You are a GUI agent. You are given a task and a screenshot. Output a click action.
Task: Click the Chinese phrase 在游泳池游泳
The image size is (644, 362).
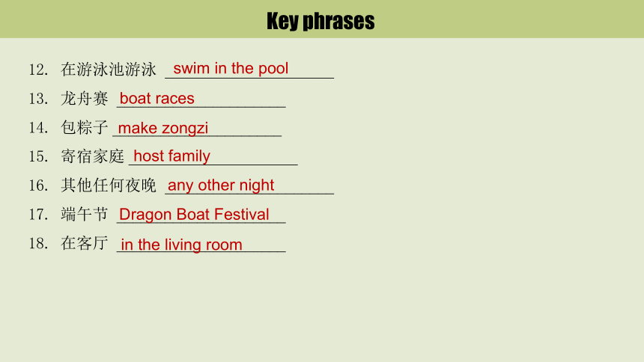point(109,70)
